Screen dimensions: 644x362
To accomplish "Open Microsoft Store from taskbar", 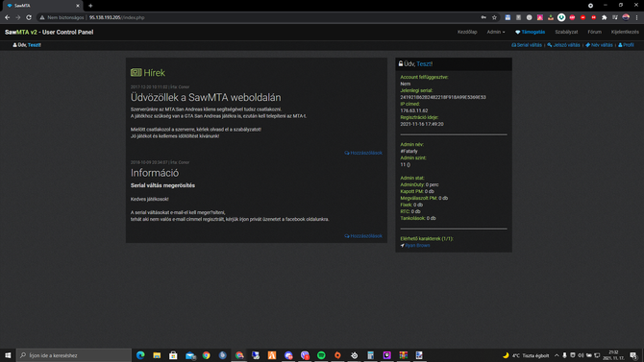I will point(173,355).
